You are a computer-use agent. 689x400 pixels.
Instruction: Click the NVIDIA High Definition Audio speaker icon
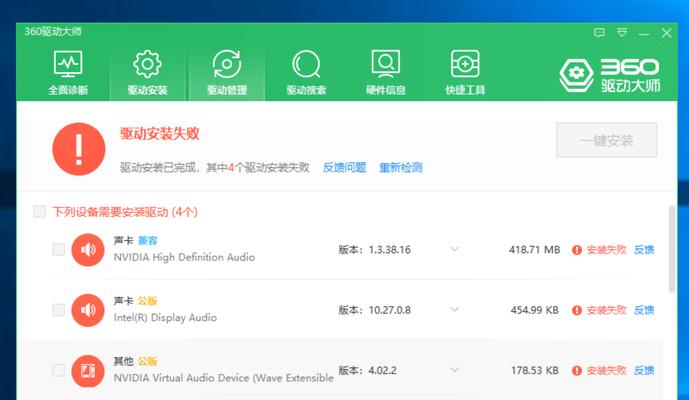(x=88, y=250)
